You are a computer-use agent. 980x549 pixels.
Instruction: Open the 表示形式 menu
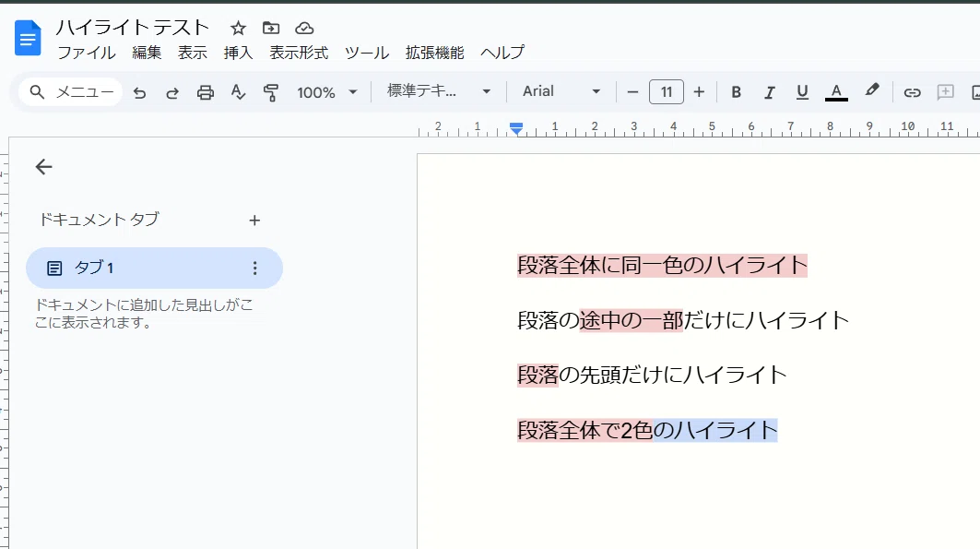click(299, 54)
